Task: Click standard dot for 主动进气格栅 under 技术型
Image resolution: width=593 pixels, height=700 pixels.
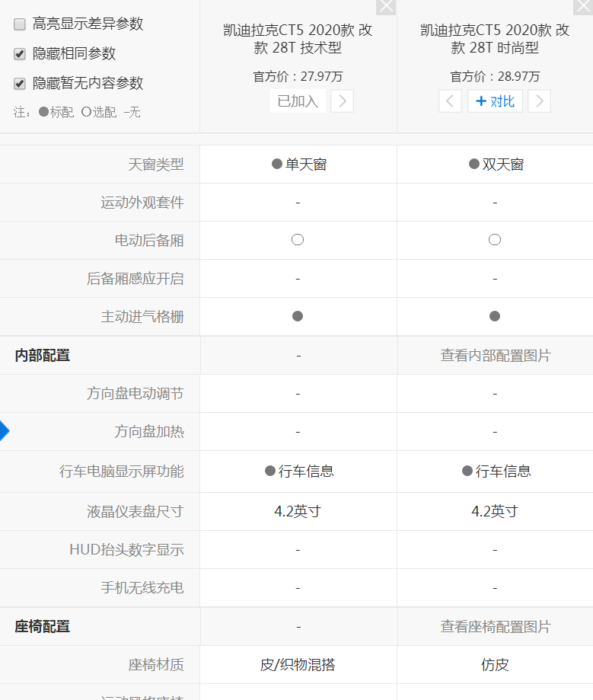Action: 298,317
